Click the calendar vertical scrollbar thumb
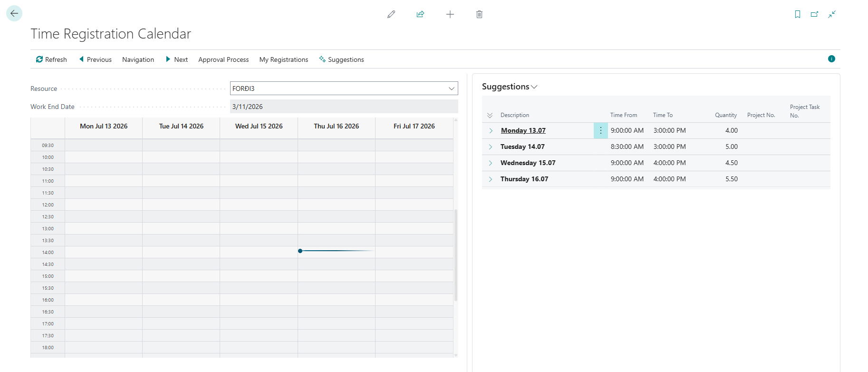Viewport: 868px width, 372px height. (456, 255)
